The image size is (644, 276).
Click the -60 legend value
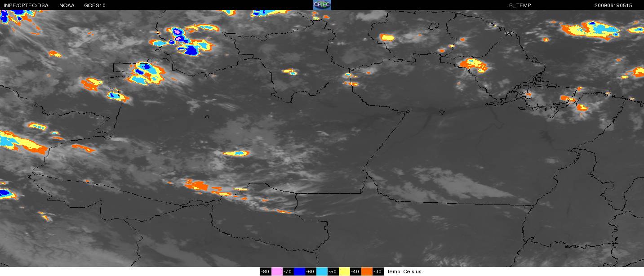click(311, 272)
